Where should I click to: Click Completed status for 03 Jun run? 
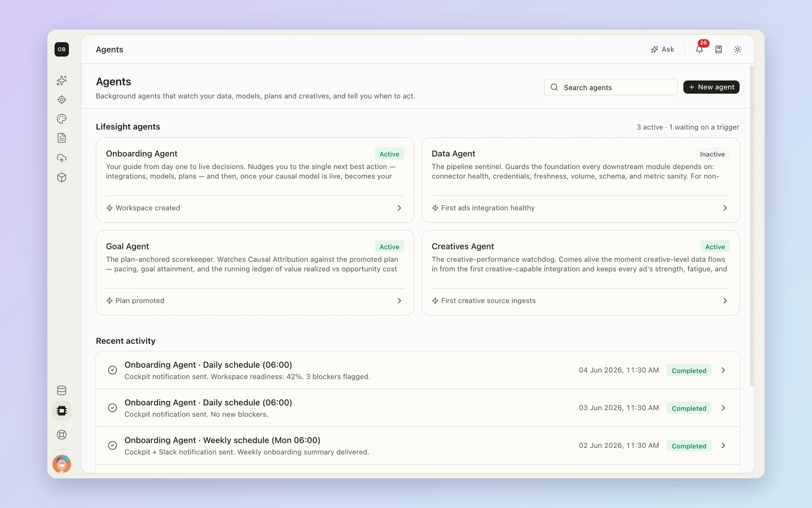coord(689,408)
